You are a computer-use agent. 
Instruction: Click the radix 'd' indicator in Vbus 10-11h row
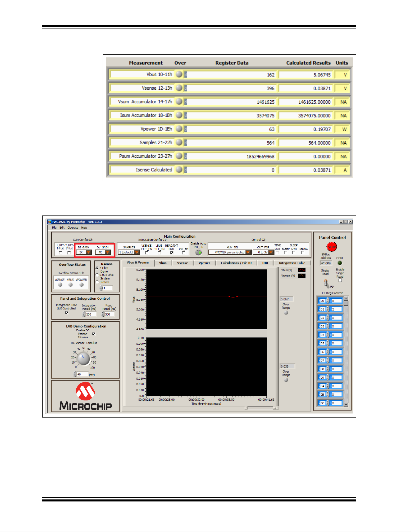(186, 75)
